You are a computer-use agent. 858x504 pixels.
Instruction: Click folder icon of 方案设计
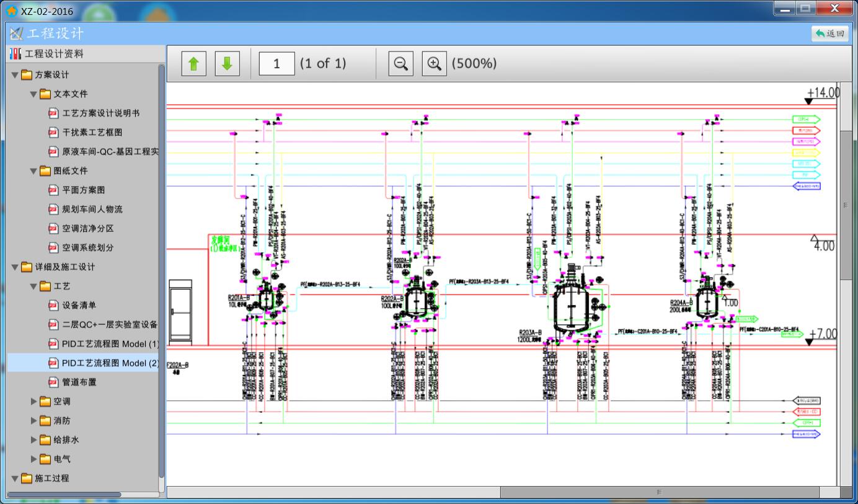pyautogui.click(x=26, y=75)
